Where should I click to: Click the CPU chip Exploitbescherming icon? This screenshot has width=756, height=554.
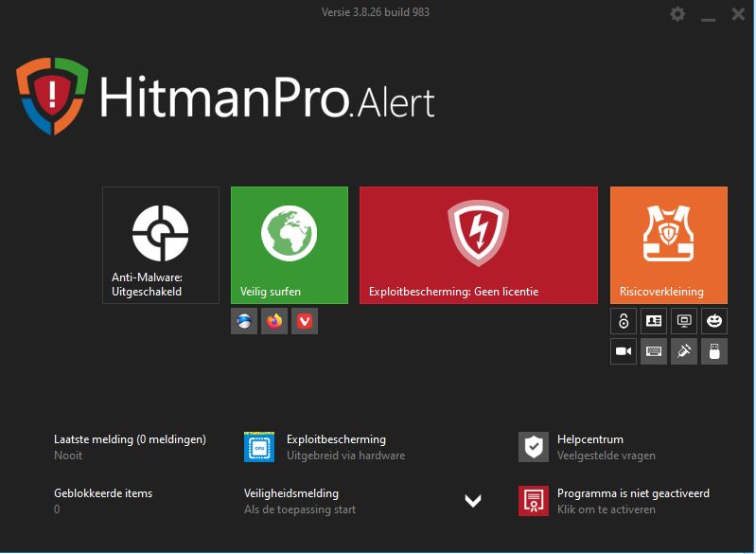pyautogui.click(x=259, y=447)
